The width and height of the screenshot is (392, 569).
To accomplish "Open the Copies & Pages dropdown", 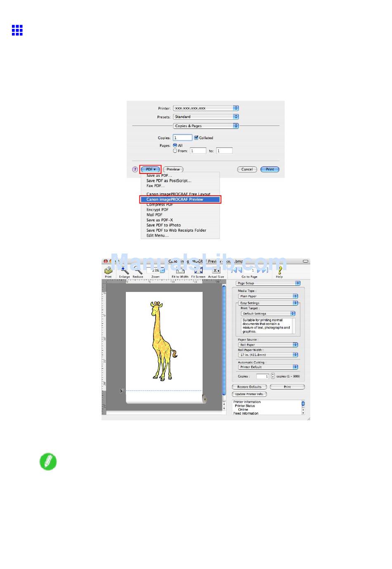I will coord(206,126).
